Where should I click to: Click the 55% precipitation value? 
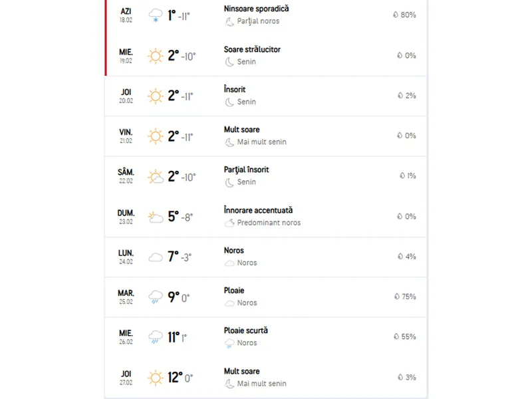click(x=408, y=336)
